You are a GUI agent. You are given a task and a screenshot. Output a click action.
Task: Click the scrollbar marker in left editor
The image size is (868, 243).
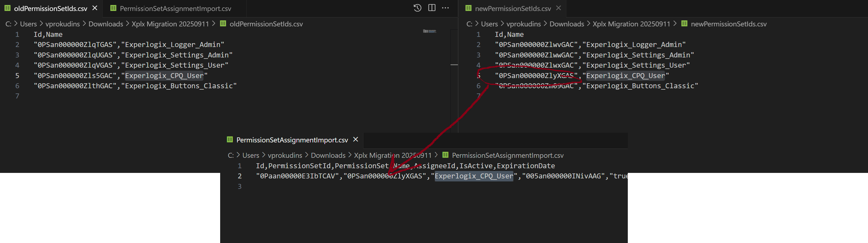(454, 65)
